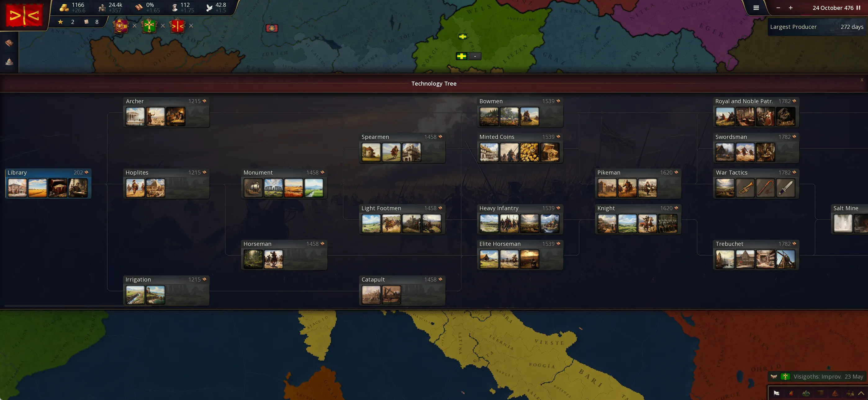Click the white dove diplomacy points icon
Viewport: 868px width, 400px height.
point(209,7)
